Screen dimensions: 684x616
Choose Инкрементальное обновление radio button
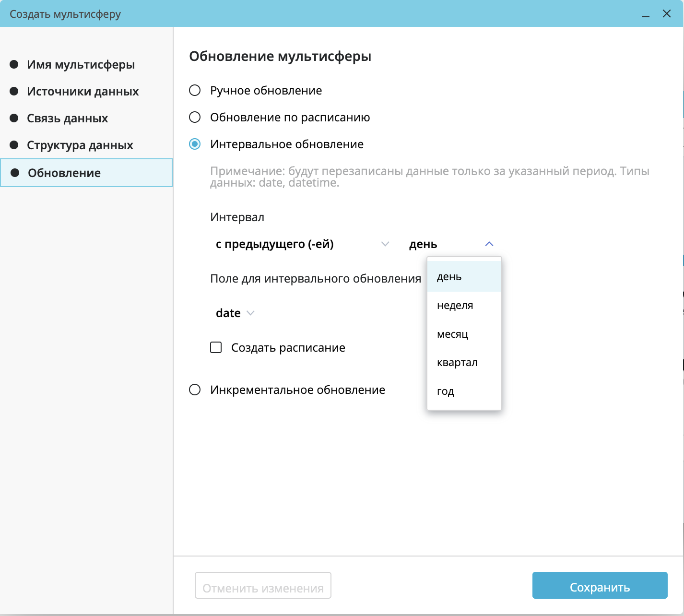[x=195, y=390]
